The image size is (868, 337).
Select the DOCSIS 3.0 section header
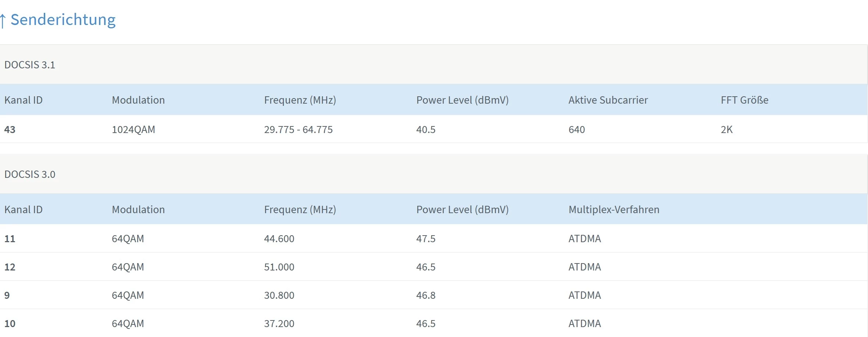[x=30, y=175]
